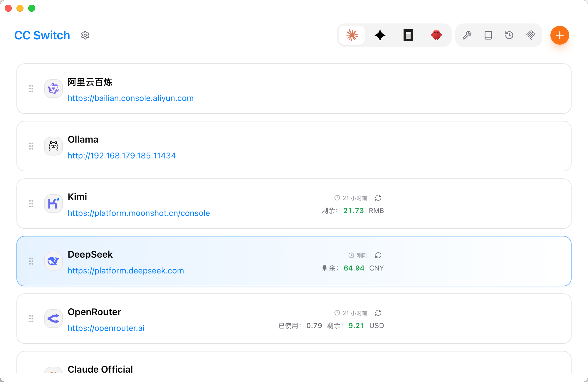The image size is (588, 382).
Task: Select the red bug mascot tab
Action: click(436, 35)
